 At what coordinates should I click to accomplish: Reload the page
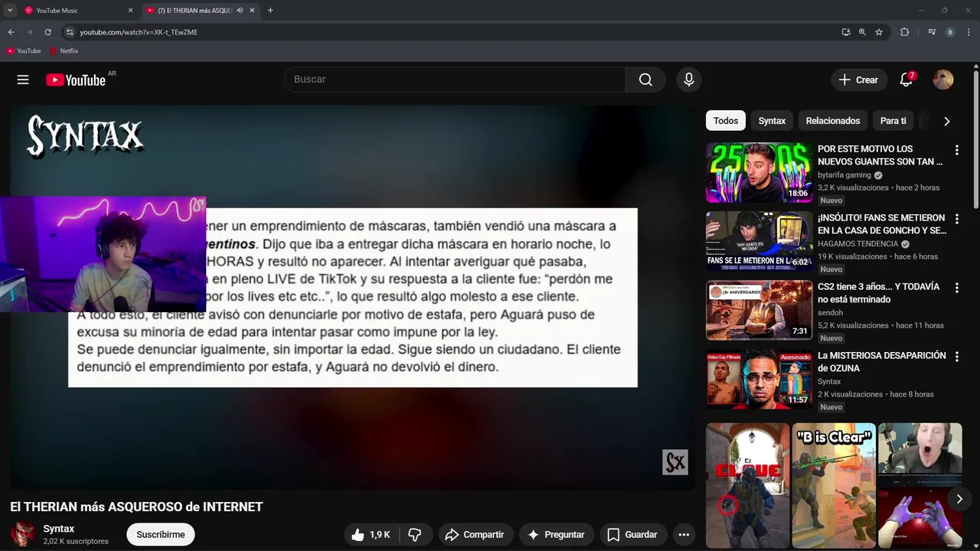(x=47, y=32)
